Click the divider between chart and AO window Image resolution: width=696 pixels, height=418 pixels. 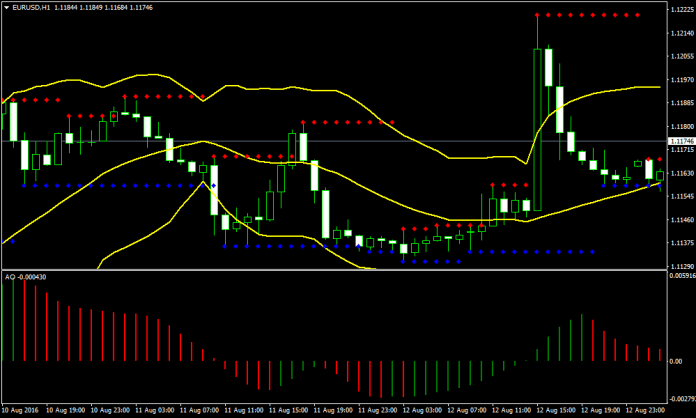[330, 270]
